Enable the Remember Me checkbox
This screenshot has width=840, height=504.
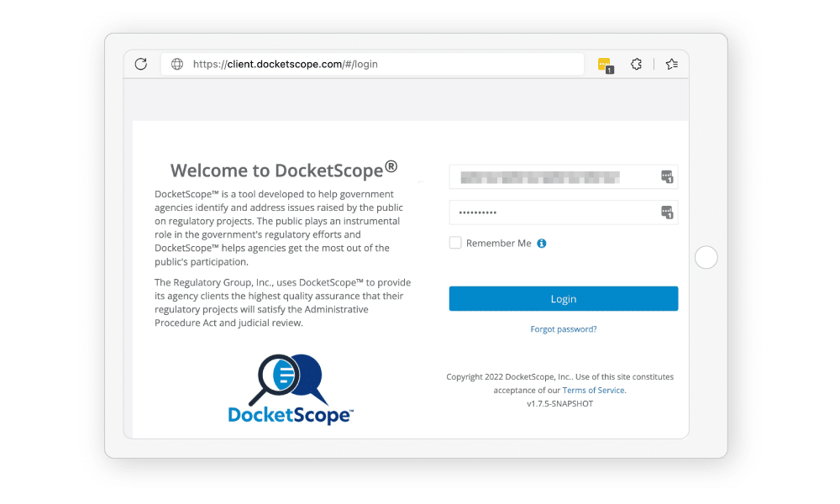click(x=455, y=243)
